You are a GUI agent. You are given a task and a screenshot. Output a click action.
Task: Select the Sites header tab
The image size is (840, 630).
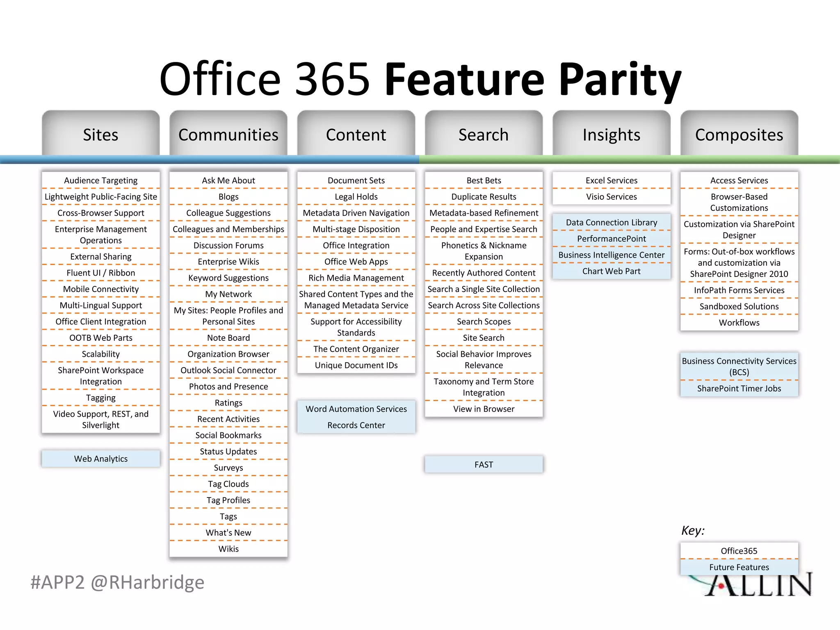pos(100,133)
